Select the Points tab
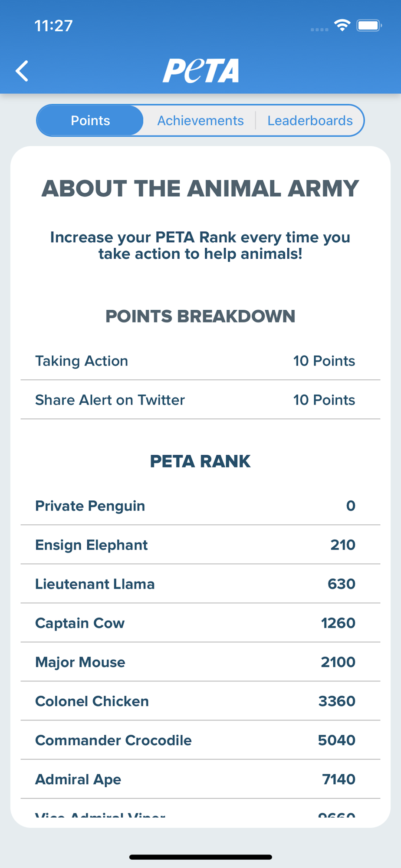 pos(90,121)
